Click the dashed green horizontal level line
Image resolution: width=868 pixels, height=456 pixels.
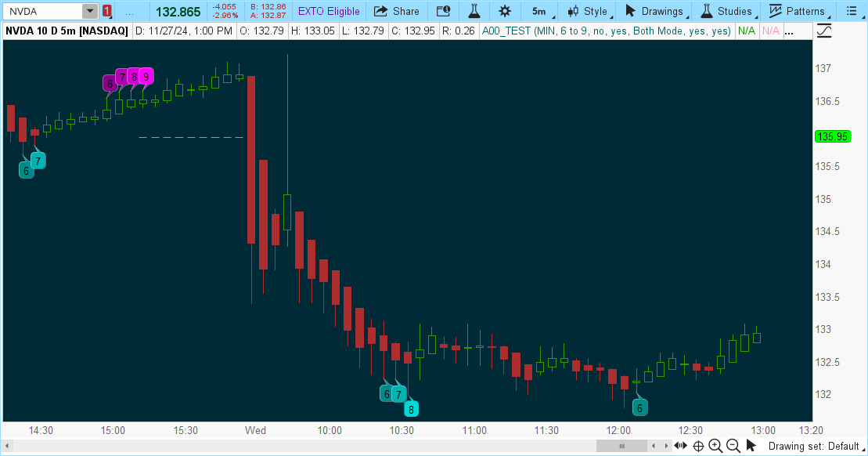coord(191,137)
